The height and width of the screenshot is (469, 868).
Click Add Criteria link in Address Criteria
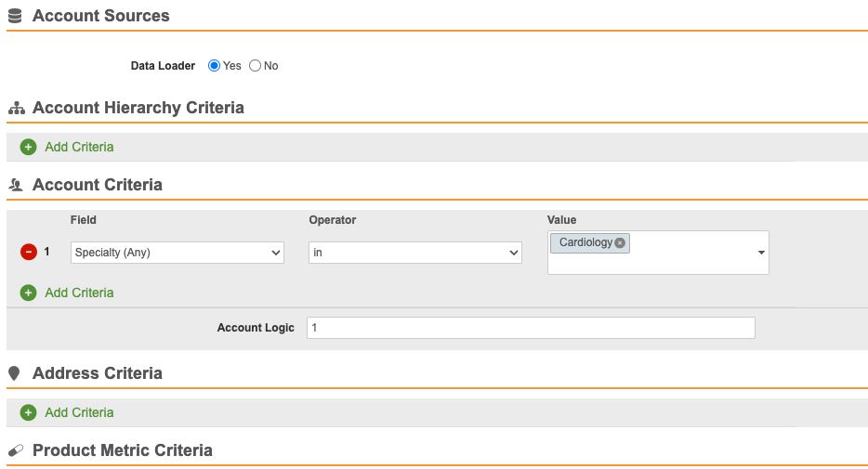[79, 412]
